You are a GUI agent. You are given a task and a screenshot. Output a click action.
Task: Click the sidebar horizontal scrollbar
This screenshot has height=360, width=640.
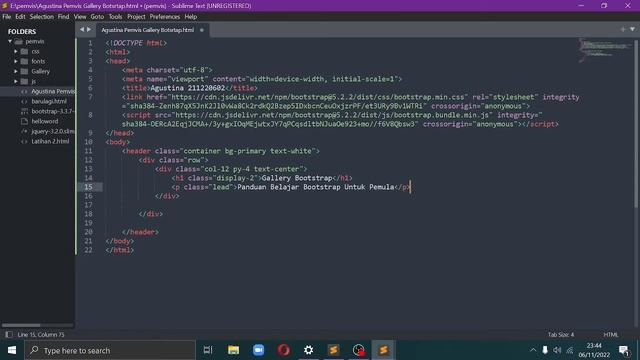pyautogui.click(x=21, y=325)
